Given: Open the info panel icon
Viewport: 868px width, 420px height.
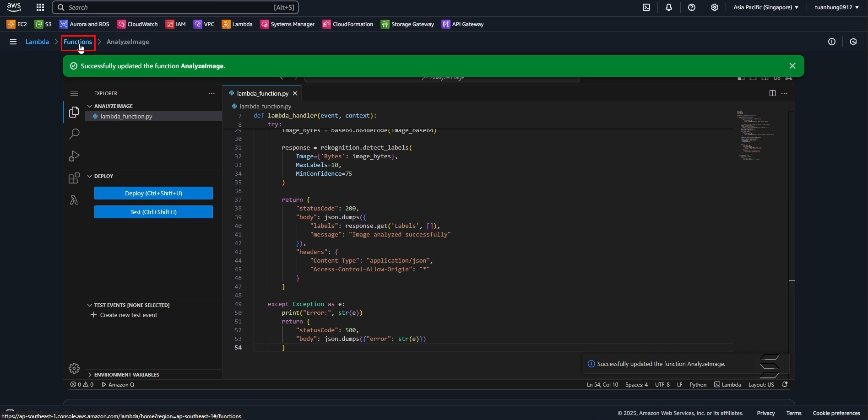Looking at the screenshot, I should tap(832, 42).
